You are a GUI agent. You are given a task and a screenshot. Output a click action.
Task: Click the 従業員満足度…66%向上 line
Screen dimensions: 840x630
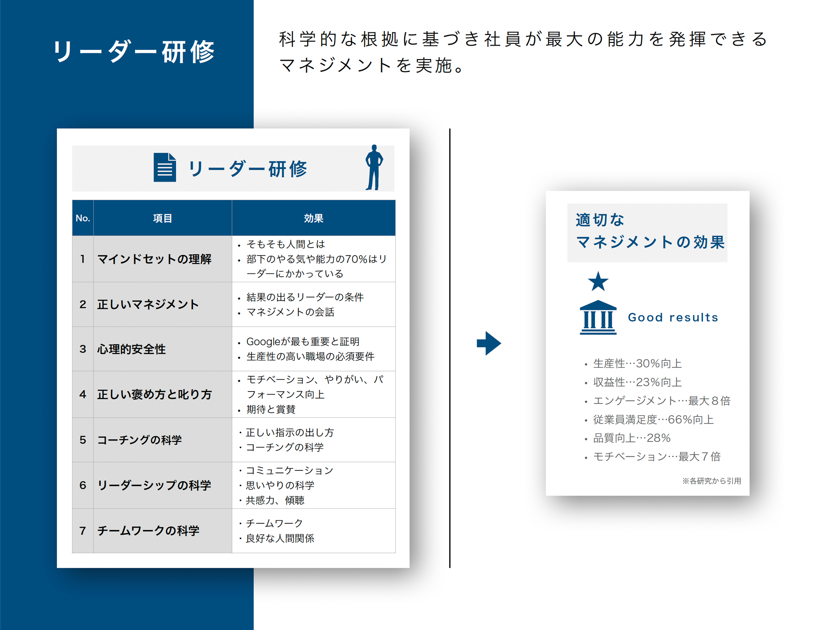coord(653,420)
